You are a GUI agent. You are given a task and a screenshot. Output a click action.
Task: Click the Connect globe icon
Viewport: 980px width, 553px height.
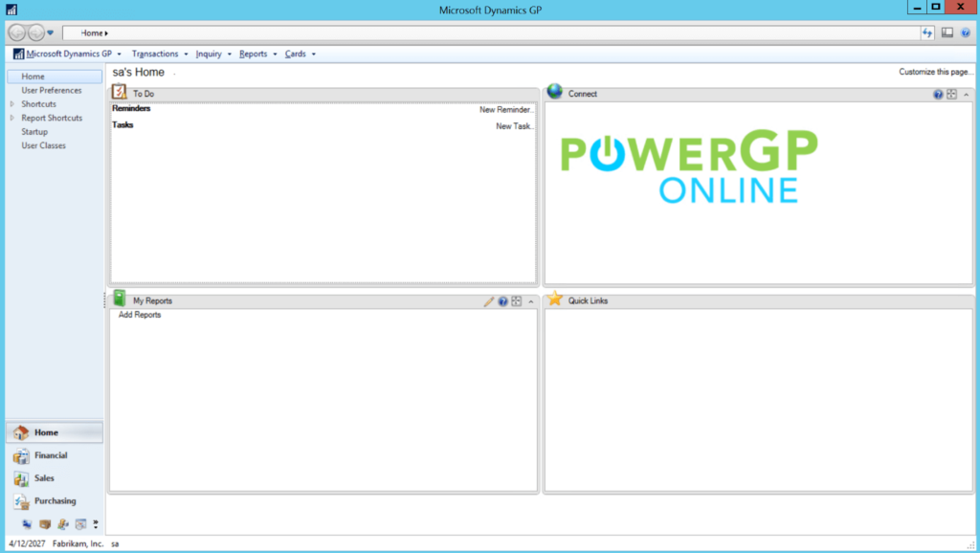[x=554, y=92]
